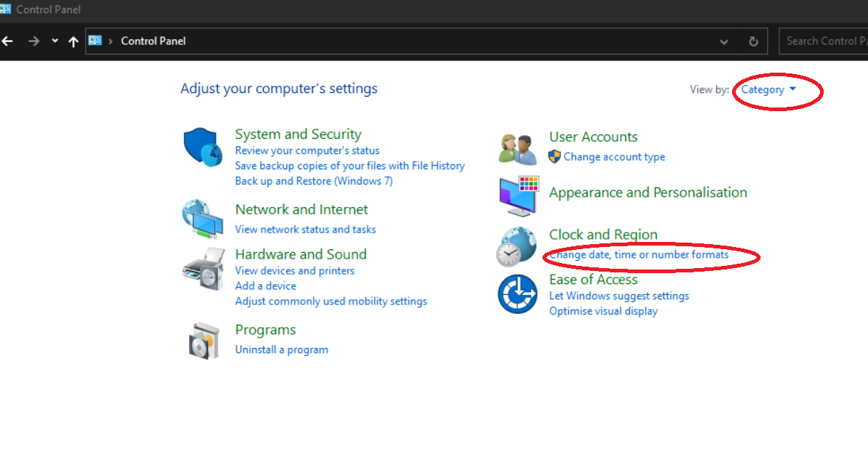Viewport: 868px width, 470px height.
Task: Expand the address bar history dropdown
Action: coord(723,42)
